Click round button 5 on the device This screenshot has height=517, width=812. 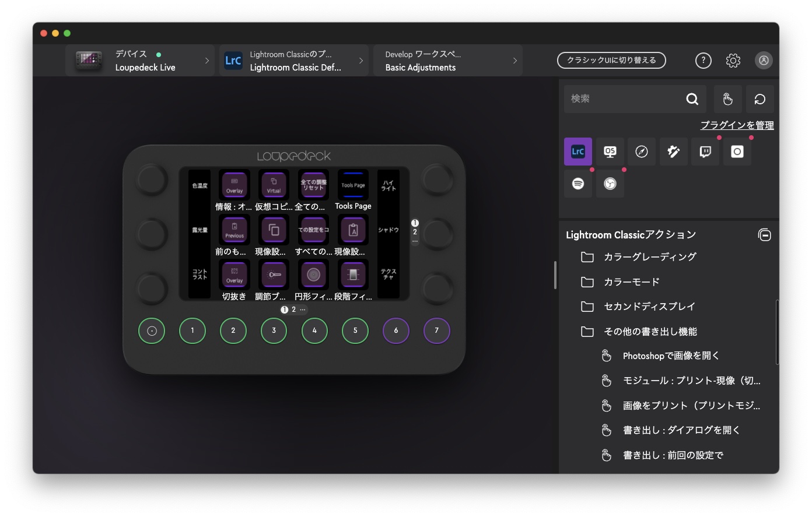tap(355, 330)
